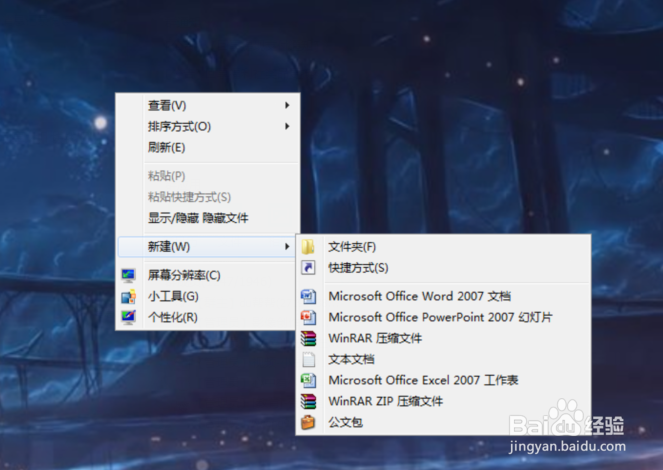The image size is (663, 470).
Task: Click the Excel 2007 worksheet icon
Action: point(308,380)
